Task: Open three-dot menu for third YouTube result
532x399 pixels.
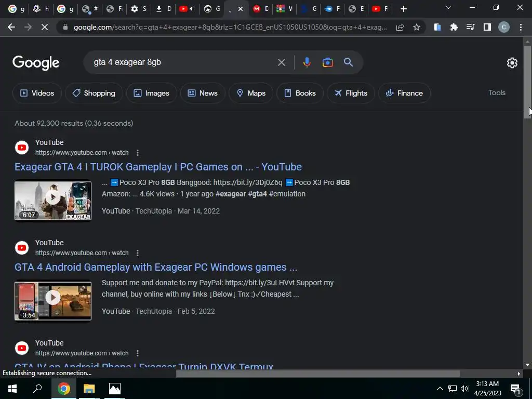Action: coord(137,353)
